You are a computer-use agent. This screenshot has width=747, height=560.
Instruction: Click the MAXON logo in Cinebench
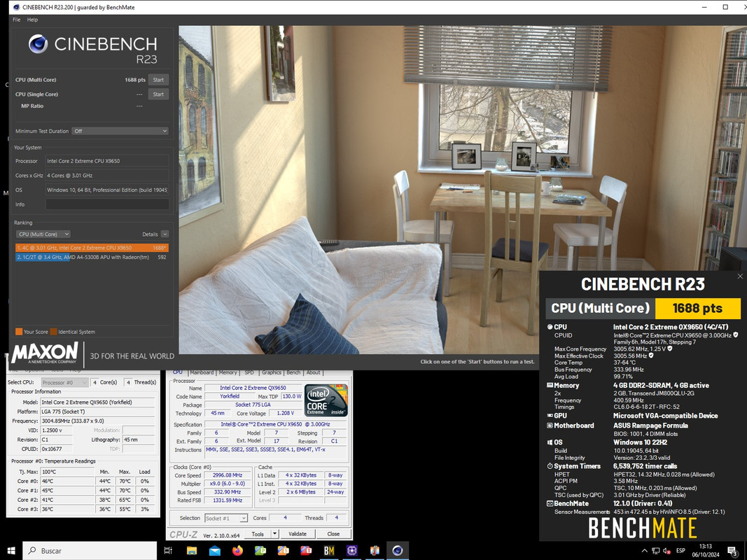[44, 353]
